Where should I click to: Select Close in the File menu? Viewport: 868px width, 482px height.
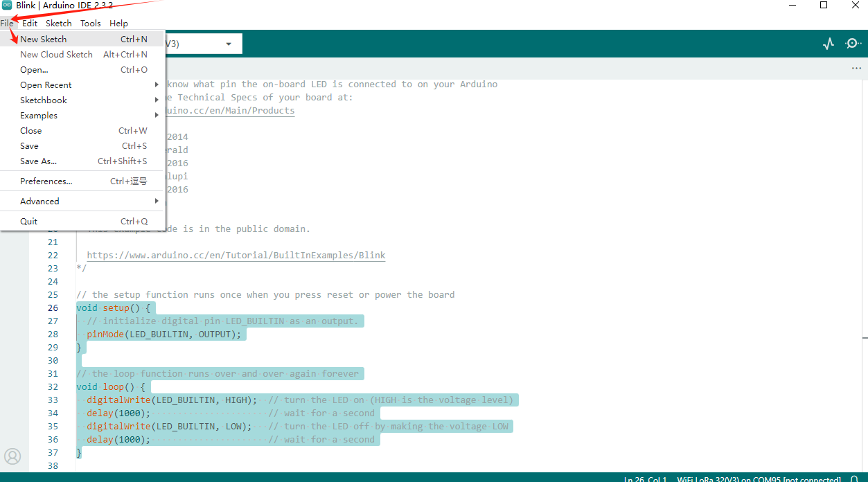(82, 131)
